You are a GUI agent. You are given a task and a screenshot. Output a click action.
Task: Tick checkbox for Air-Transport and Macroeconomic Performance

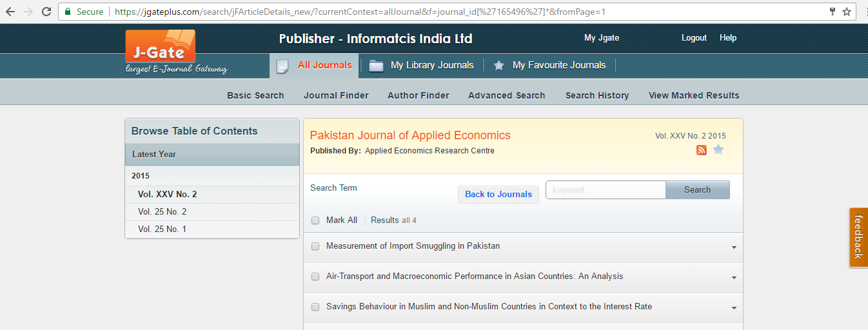[315, 277]
